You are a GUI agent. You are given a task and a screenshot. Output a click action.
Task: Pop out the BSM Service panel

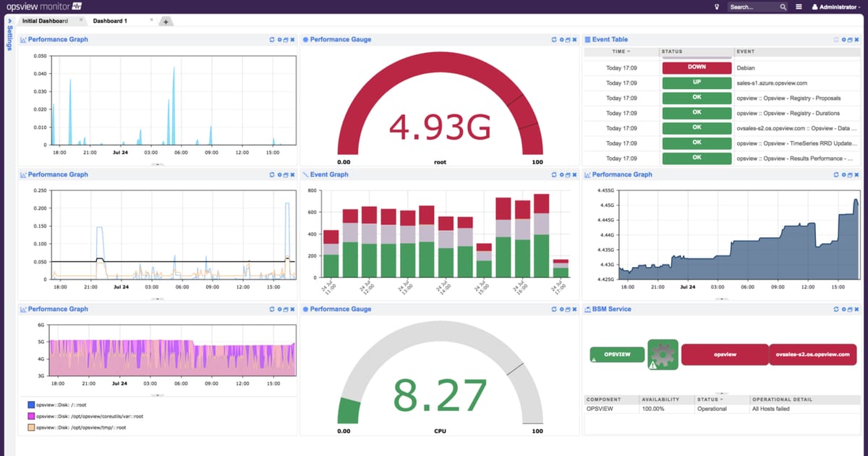pyautogui.click(x=849, y=309)
